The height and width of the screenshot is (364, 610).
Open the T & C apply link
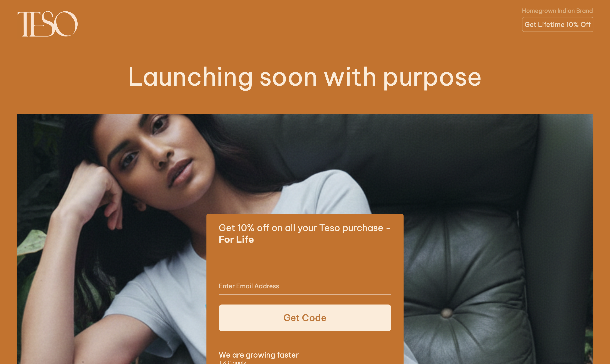click(232, 362)
